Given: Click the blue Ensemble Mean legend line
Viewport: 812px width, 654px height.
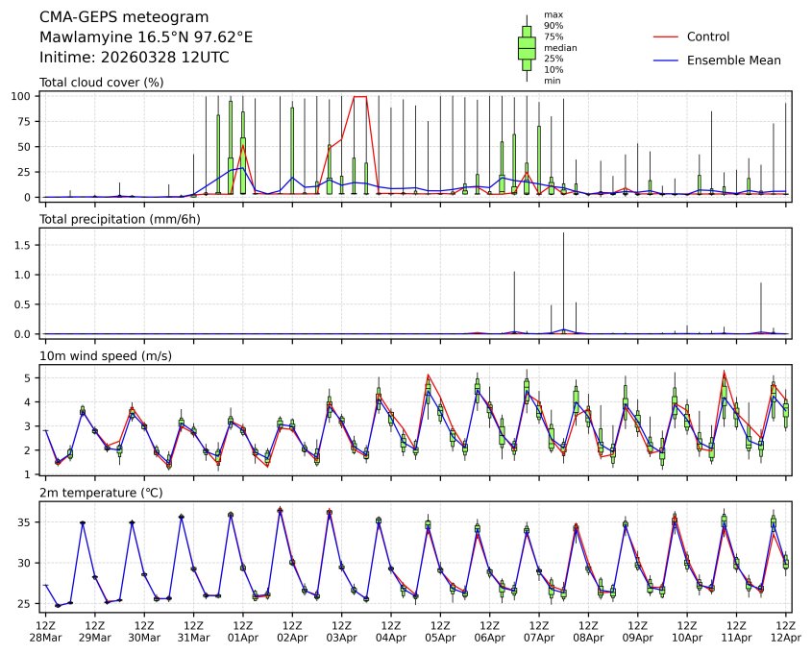Looking at the screenshot, I should click(666, 60).
